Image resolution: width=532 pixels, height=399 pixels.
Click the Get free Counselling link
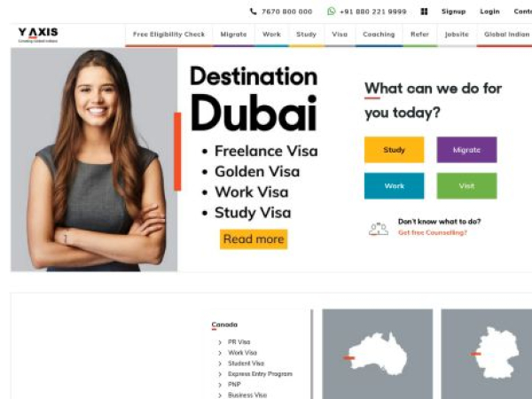pyautogui.click(x=433, y=232)
